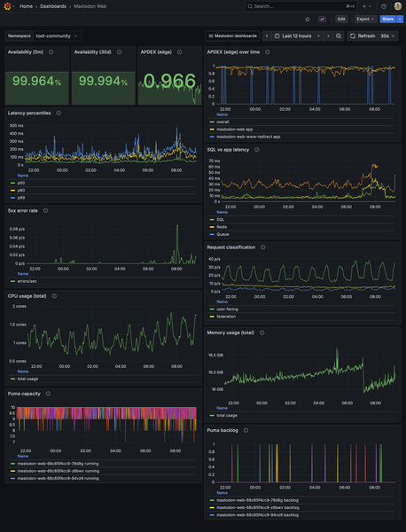This screenshot has height=532, width=406.
Task: Click the 99.964% availability stat value
Action: 36,81
